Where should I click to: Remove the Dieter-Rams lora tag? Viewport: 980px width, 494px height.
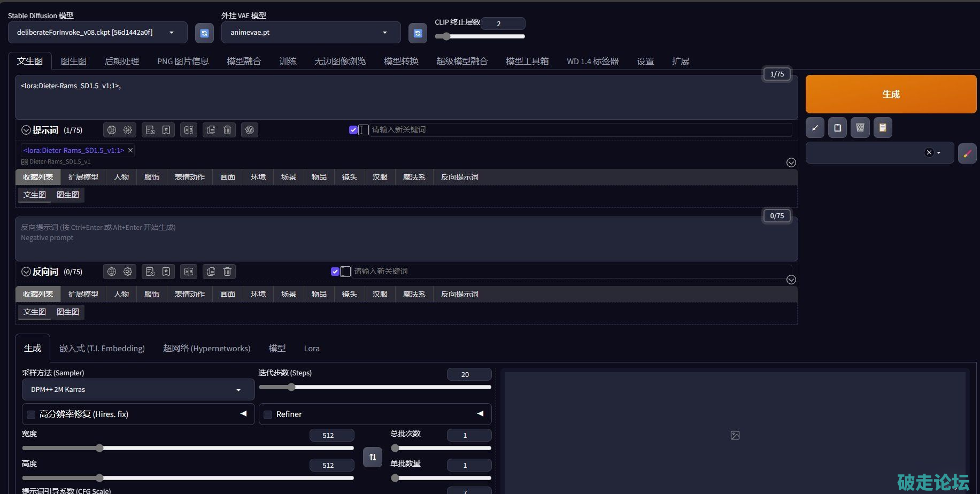click(130, 151)
